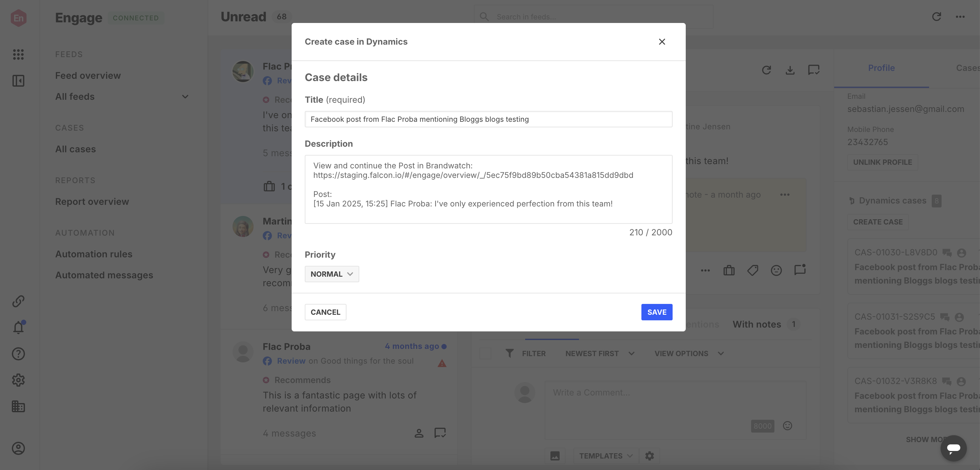Toggle the select-all checkbox beside FILTER

click(x=485, y=353)
